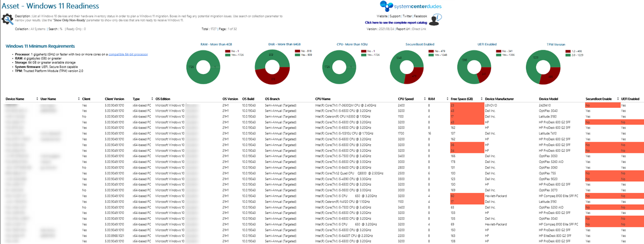Click the Device Name column header
Screen dimensions: 644x244
click(x=14, y=99)
